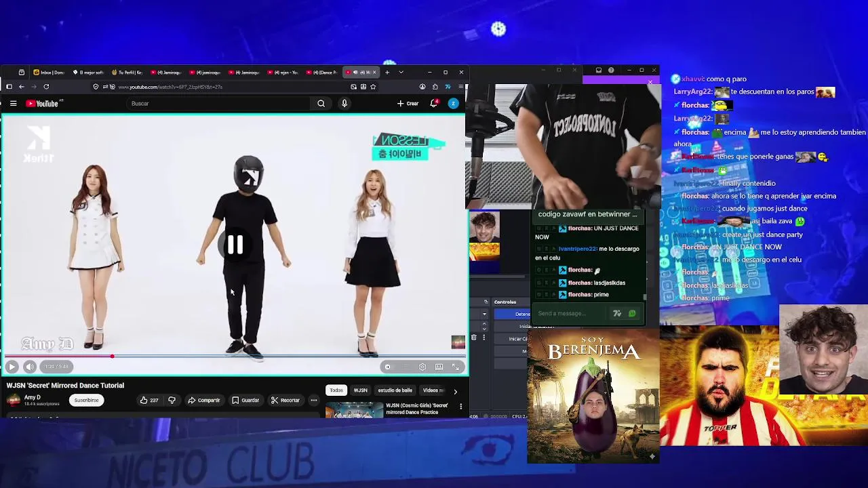Enter fullscreen in the video player
Screen dimensions: 868x488
point(456,367)
